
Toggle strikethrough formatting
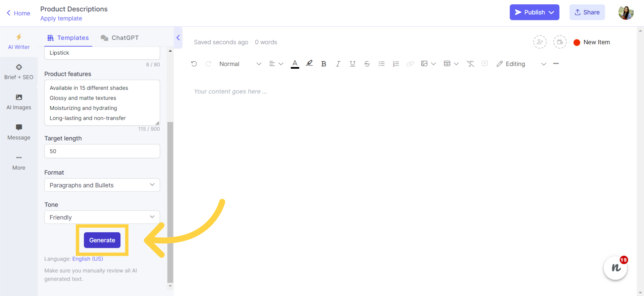pyautogui.click(x=367, y=64)
